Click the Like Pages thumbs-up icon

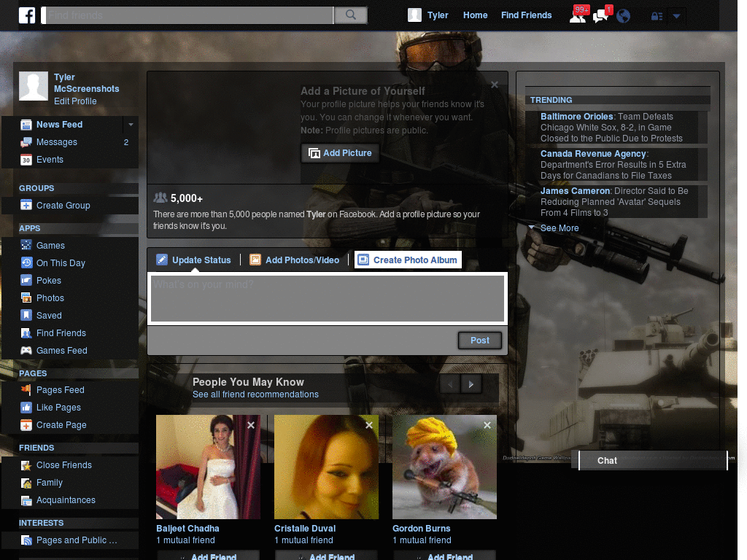pyautogui.click(x=26, y=408)
